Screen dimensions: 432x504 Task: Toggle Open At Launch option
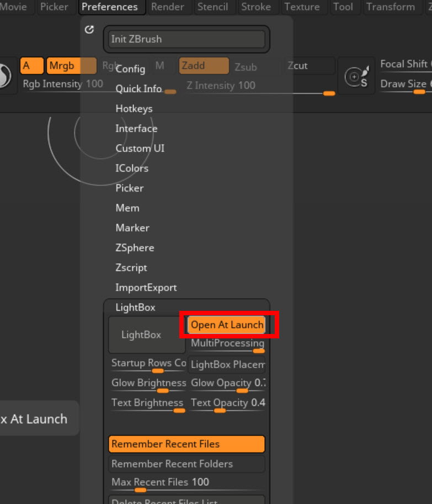[x=227, y=325]
